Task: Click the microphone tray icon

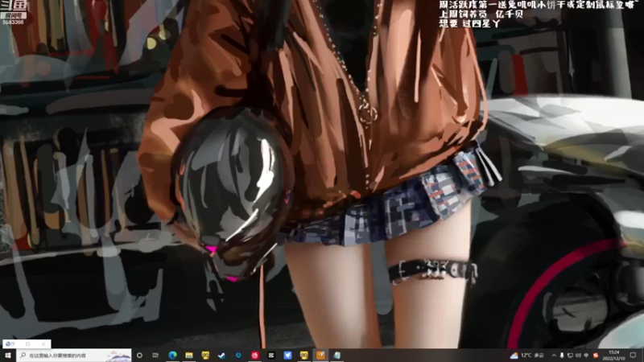Action: [562, 356]
